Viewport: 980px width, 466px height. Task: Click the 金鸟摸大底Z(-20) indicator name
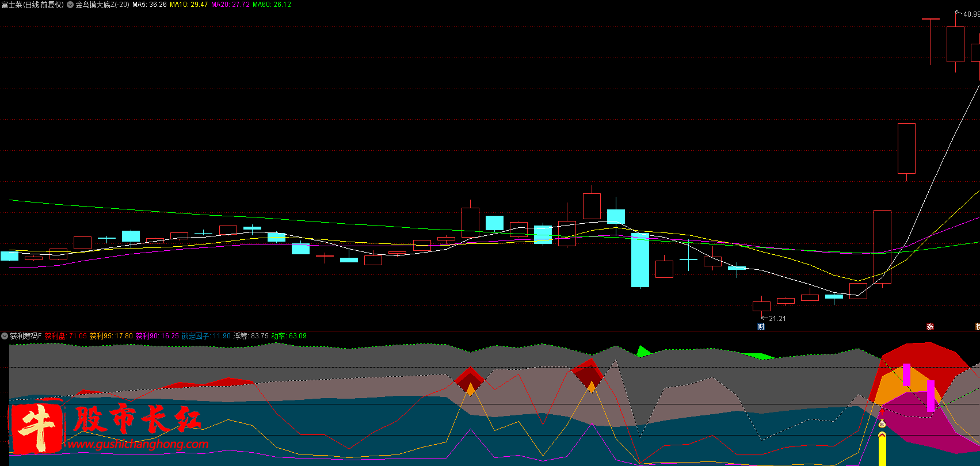click(102, 5)
